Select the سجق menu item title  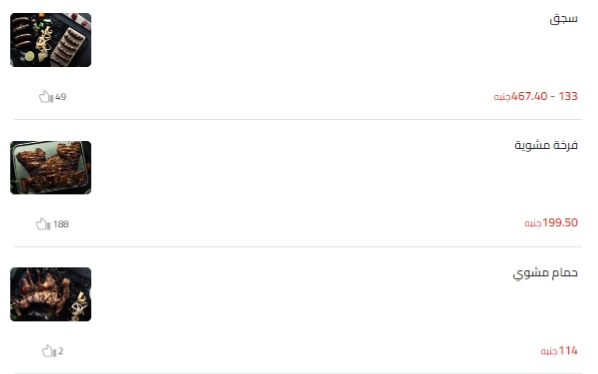563,19
